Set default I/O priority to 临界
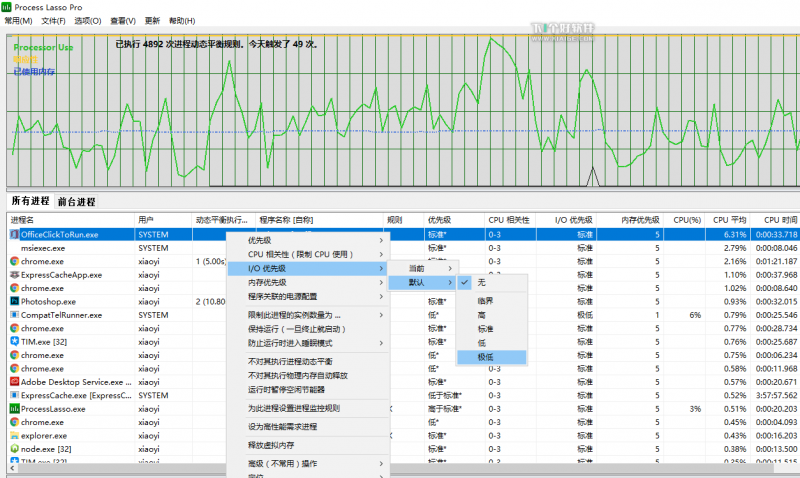This screenshot has height=478, width=800. click(486, 300)
